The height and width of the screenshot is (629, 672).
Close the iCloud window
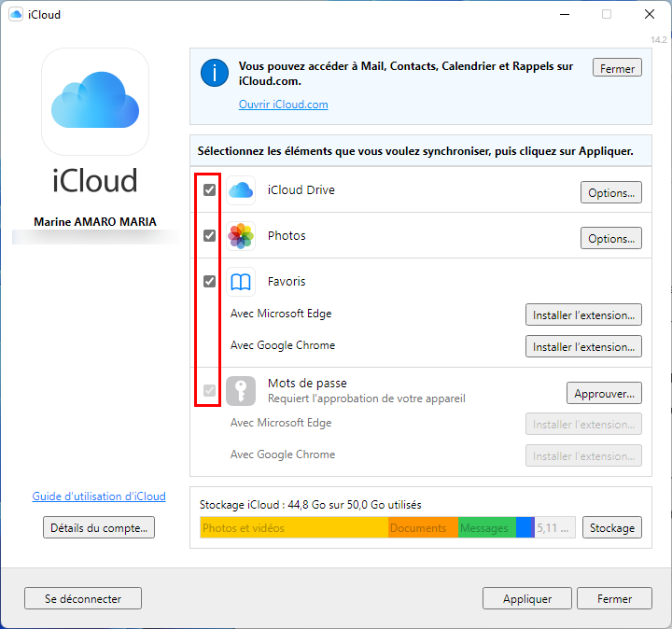pyautogui.click(x=650, y=14)
